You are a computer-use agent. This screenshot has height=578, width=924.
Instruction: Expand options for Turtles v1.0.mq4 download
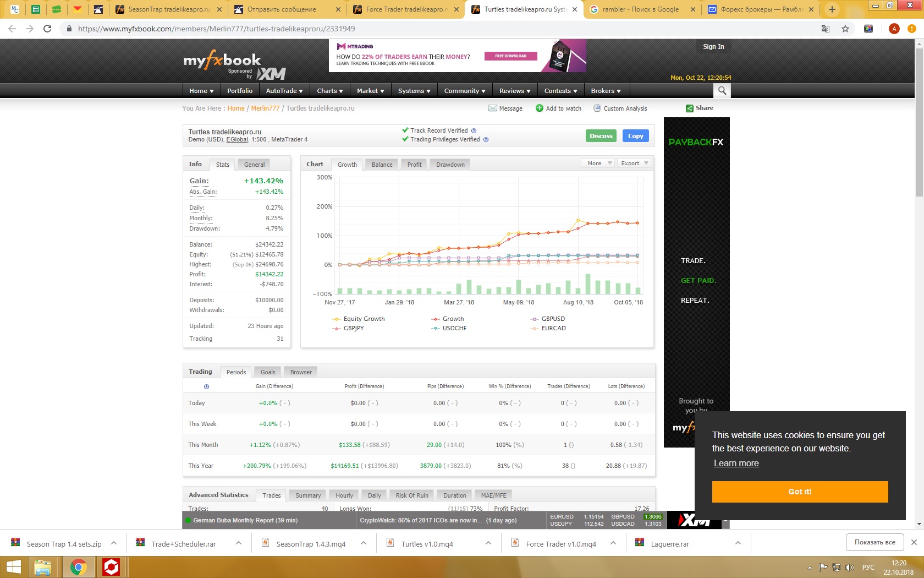coord(488,543)
